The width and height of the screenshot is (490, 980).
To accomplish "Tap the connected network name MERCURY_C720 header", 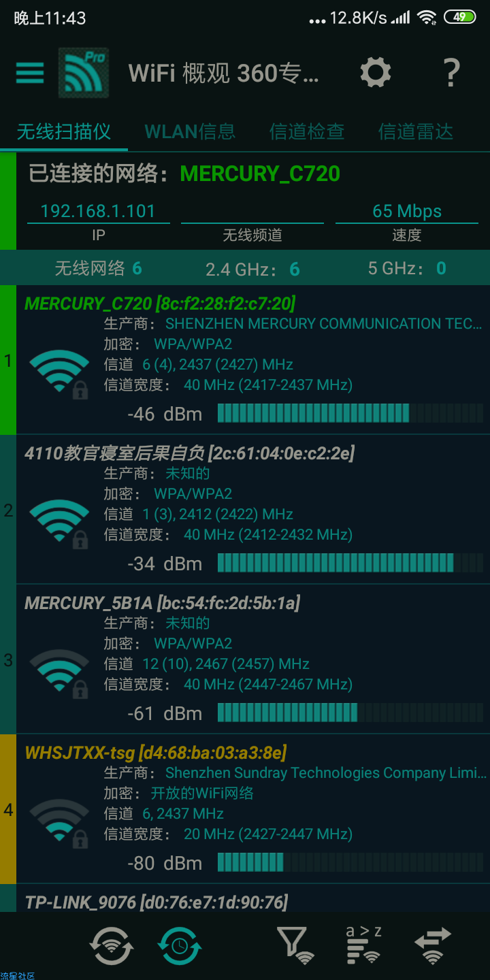I will (x=260, y=174).
